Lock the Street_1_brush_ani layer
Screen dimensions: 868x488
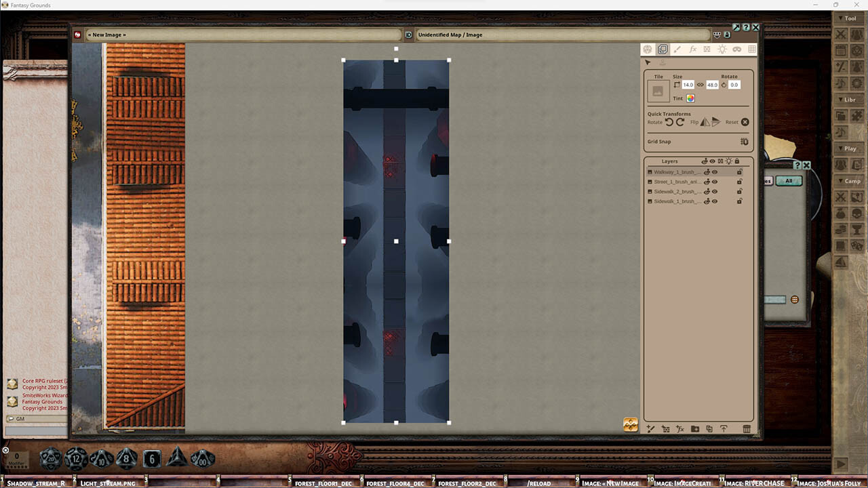click(739, 182)
